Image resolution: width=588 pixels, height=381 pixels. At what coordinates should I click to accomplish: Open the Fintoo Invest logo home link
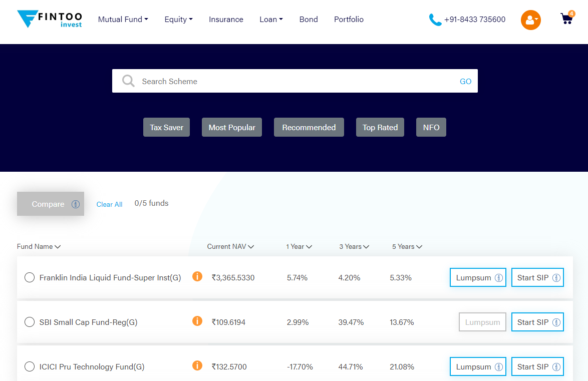click(50, 19)
